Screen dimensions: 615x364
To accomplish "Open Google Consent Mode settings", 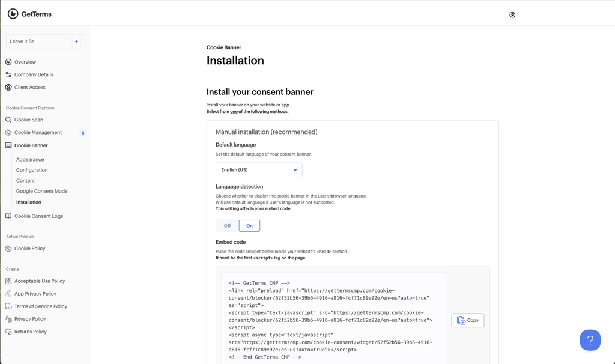I will coord(41,192).
